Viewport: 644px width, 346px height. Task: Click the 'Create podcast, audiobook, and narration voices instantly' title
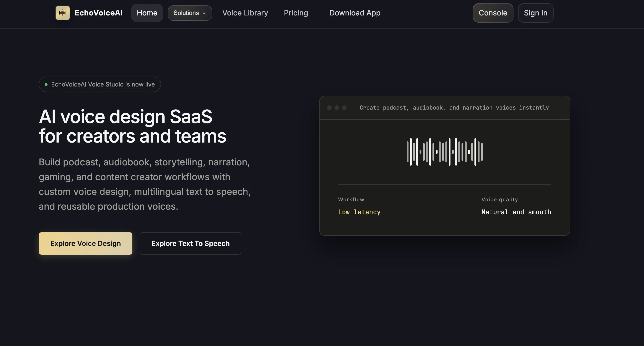click(454, 108)
